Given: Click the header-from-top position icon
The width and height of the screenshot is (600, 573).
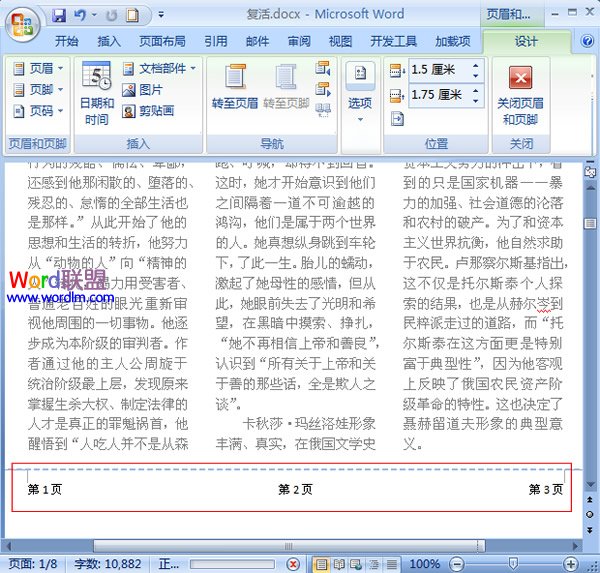Looking at the screenshot, I should (x=398, y=70).
